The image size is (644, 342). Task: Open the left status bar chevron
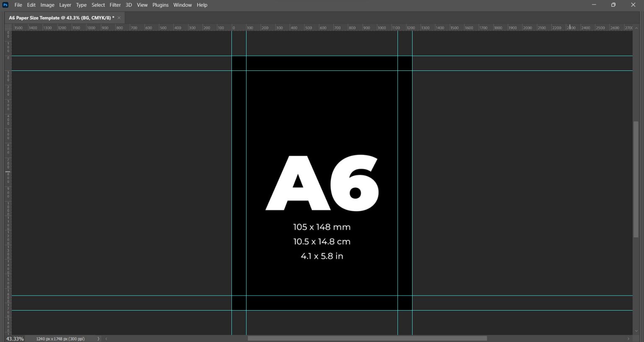106,338
